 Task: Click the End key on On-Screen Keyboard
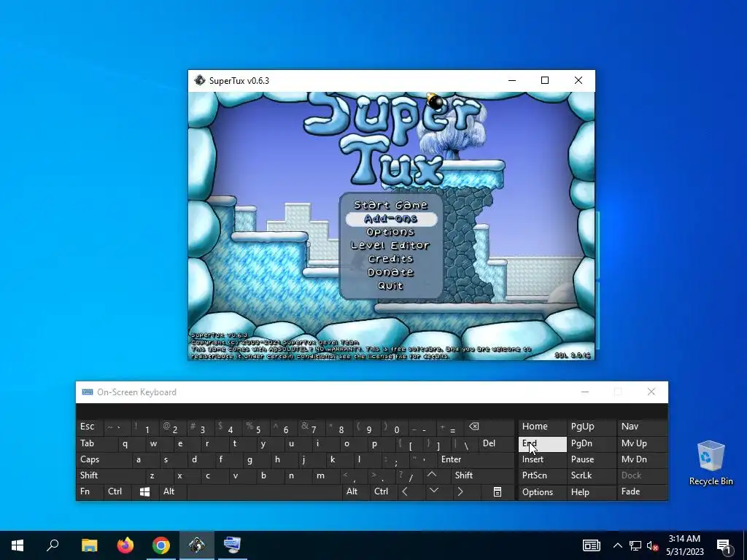click(x=542, y=443)
